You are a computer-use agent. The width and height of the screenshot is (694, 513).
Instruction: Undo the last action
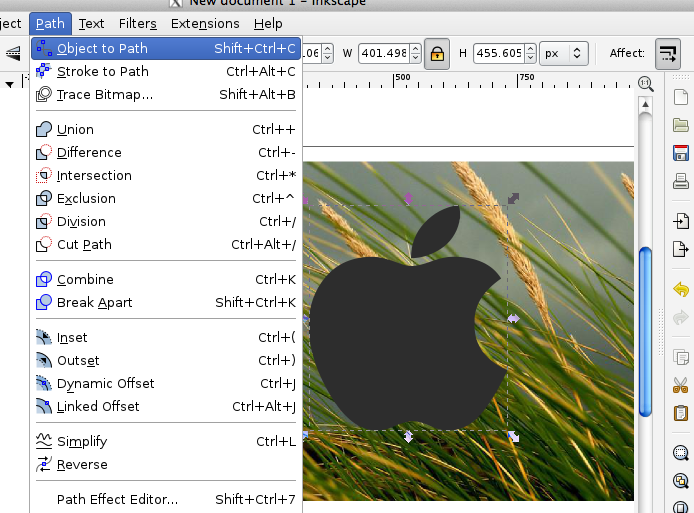click(x=681, y=289)
